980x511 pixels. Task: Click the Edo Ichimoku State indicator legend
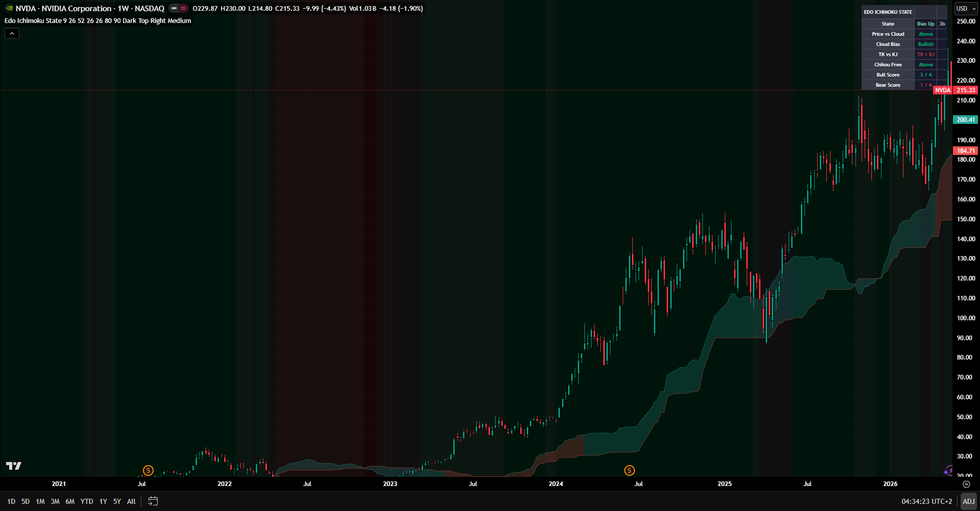coord(97,20)
